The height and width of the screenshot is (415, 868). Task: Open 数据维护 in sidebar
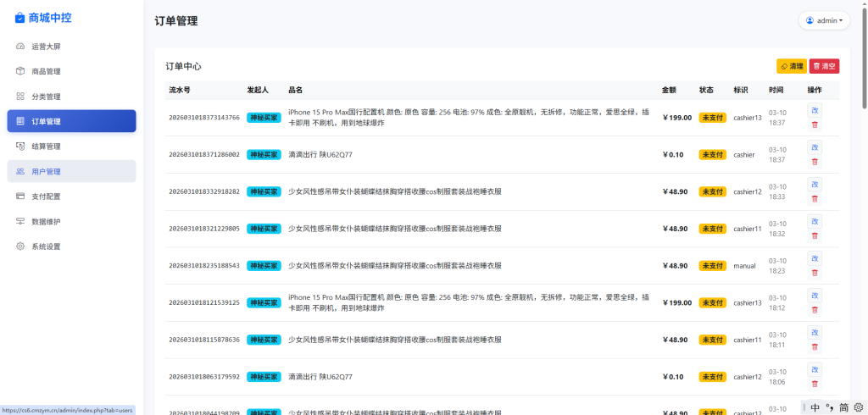[71, 221]
